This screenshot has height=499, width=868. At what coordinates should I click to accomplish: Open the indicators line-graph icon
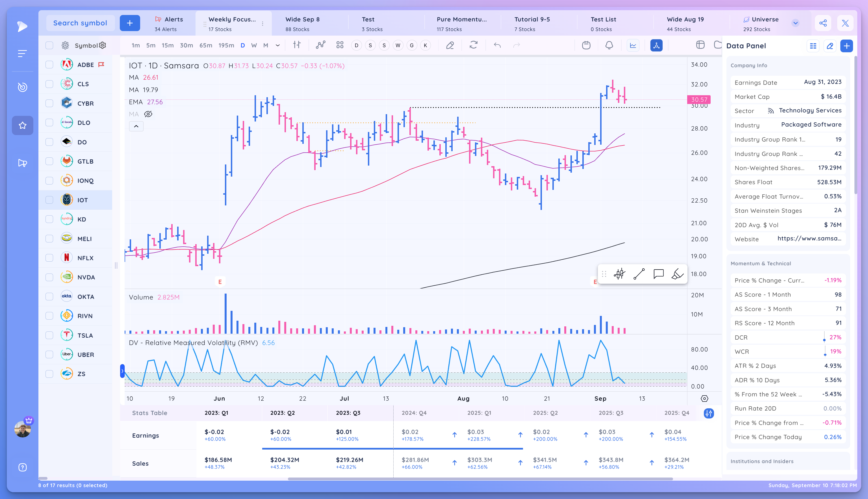[320, 45]
